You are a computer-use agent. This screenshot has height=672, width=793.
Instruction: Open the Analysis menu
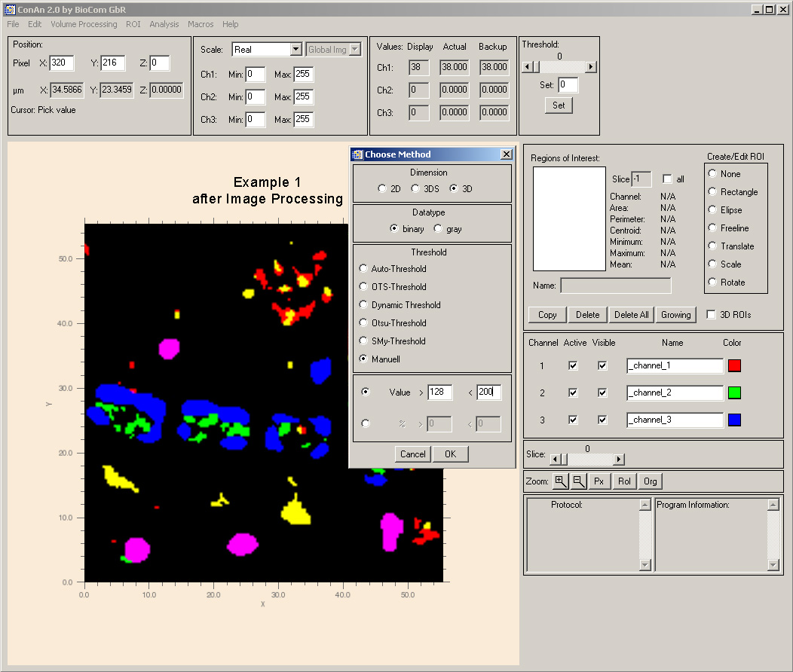tap(164, 24)
